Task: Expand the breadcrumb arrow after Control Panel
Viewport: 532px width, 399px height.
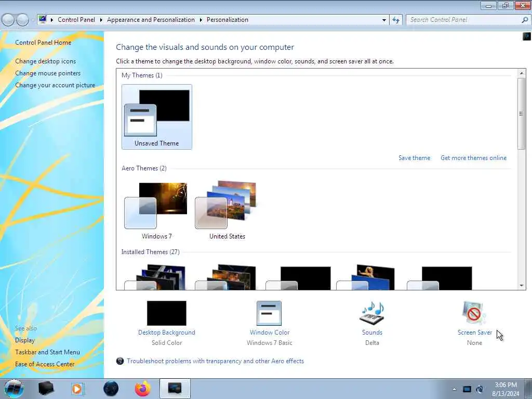Action: pyautogui.click(x=101, y=20)
